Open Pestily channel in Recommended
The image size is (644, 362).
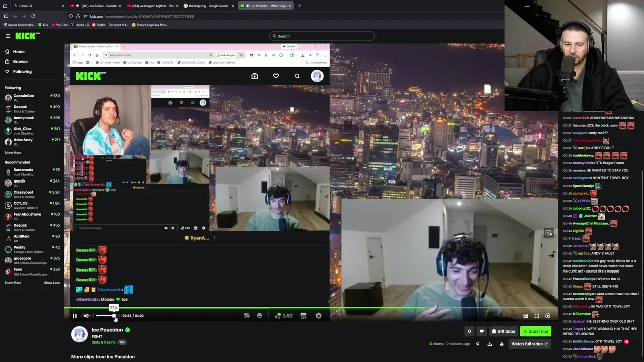click(32, 249)
